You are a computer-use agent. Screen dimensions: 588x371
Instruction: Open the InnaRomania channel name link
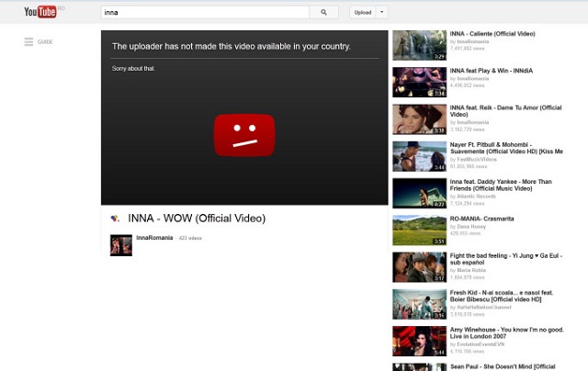[x=154, y=238]
